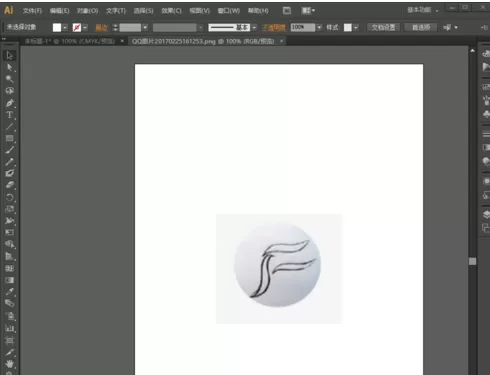Select the Gradient tool
Viewport: 490px width, 375px height.
9,280
